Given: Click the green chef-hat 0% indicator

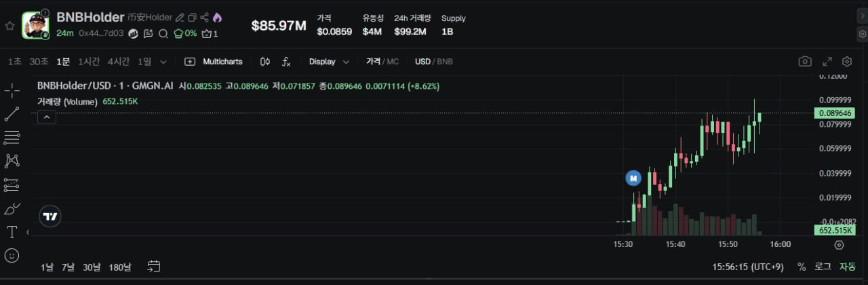Looking at the screenshot, I should point(185,33).
